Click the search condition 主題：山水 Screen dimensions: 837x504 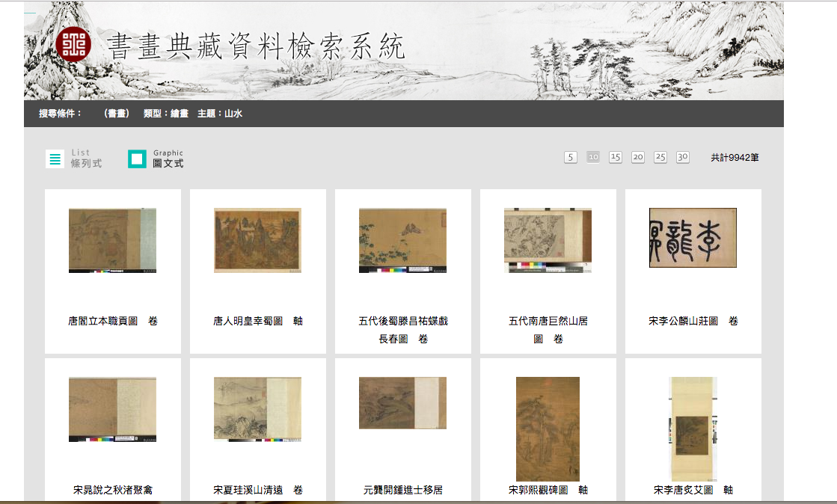click(220, 113)
